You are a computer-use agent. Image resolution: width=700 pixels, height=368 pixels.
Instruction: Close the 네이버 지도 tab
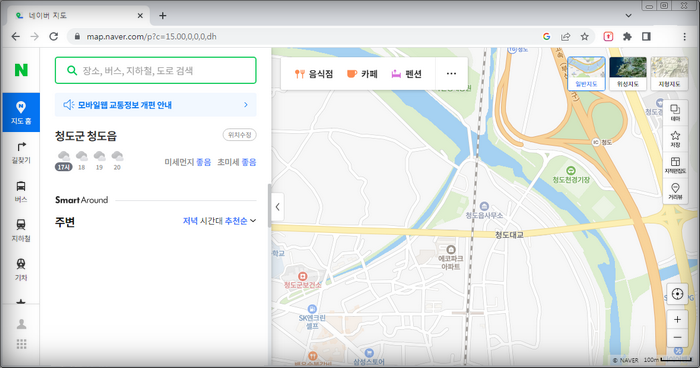click(140, 16)
